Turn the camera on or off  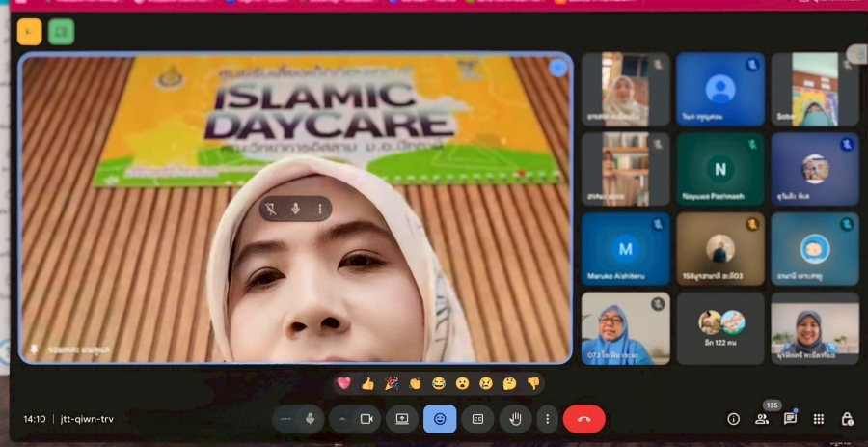[366, 419]
